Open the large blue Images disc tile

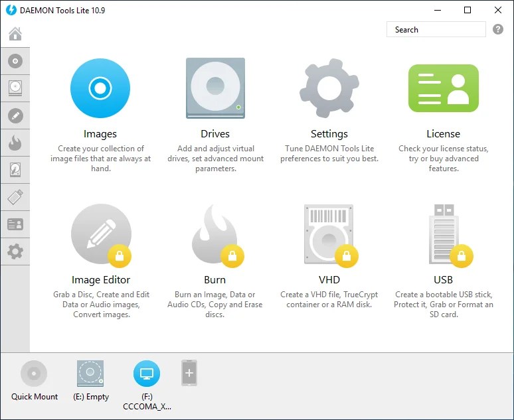[100, 88]
